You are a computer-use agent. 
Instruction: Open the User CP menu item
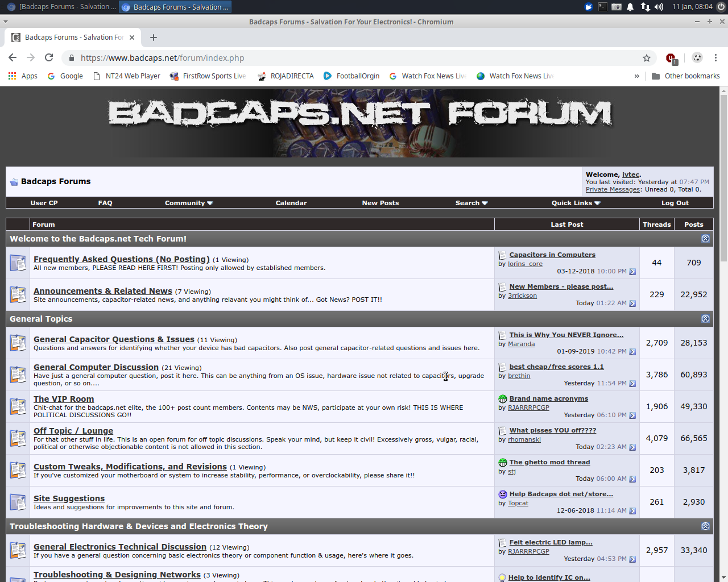pos(44,203)
